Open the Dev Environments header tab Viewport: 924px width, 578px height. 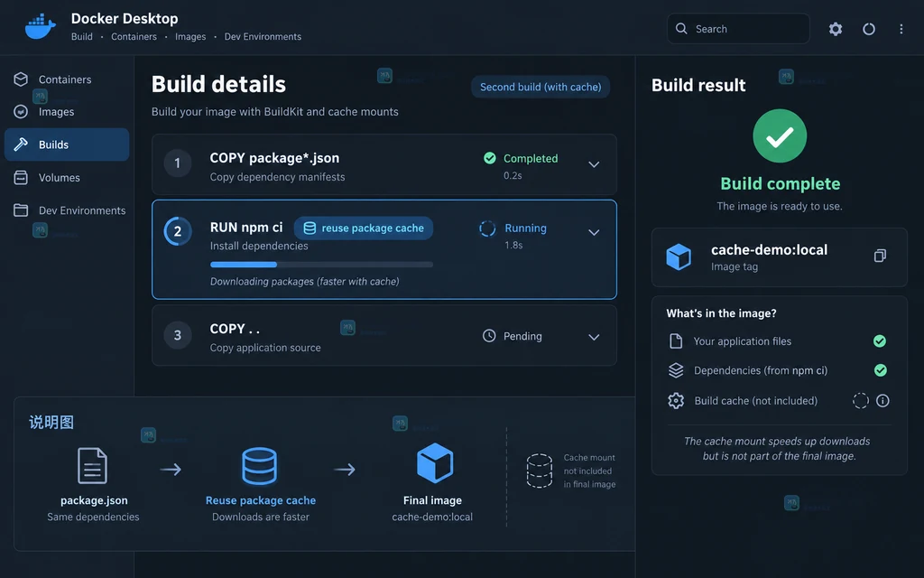263,36
